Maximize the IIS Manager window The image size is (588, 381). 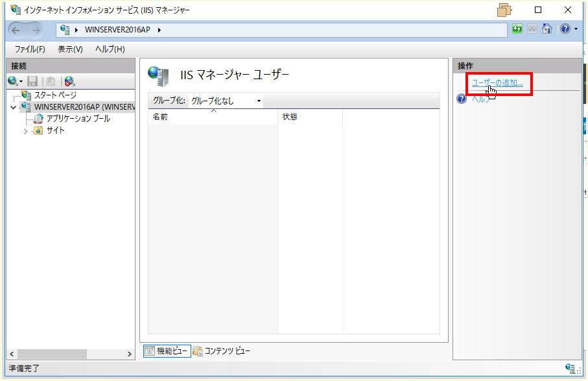point(538,10)
